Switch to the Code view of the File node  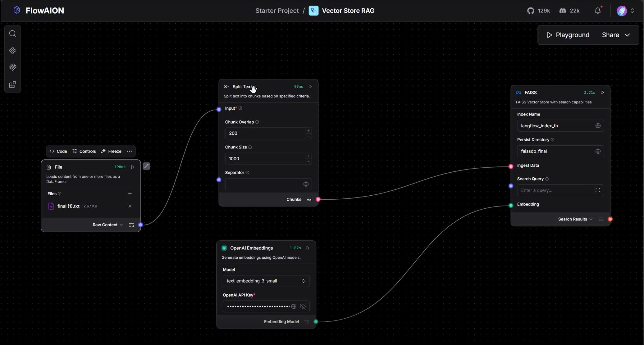[x=58, y=151]
